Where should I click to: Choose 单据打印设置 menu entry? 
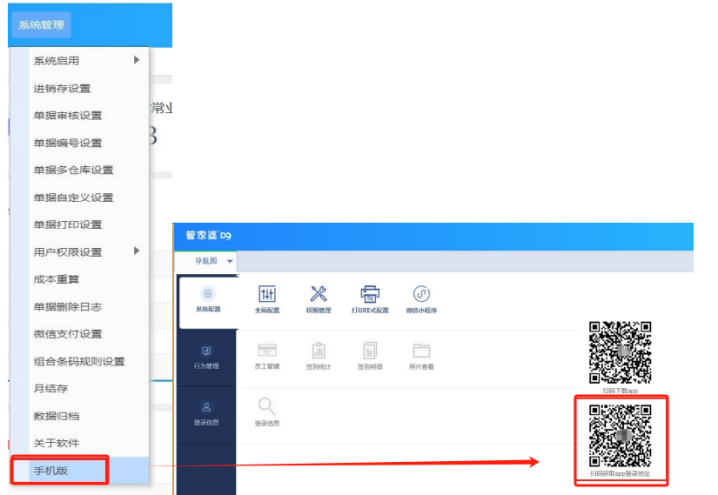[x=80, y=224]
